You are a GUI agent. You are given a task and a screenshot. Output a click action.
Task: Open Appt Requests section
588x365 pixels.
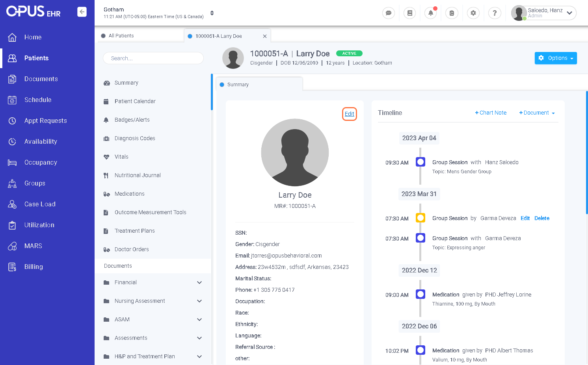45,120
